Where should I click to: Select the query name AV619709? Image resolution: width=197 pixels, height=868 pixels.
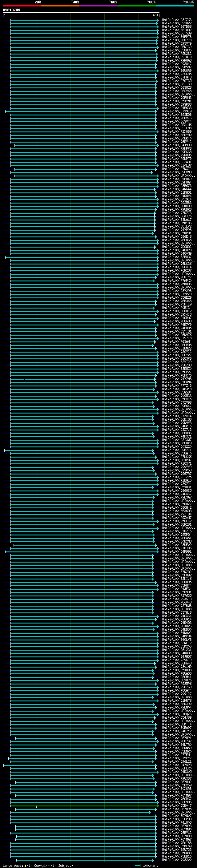[11, 10]
